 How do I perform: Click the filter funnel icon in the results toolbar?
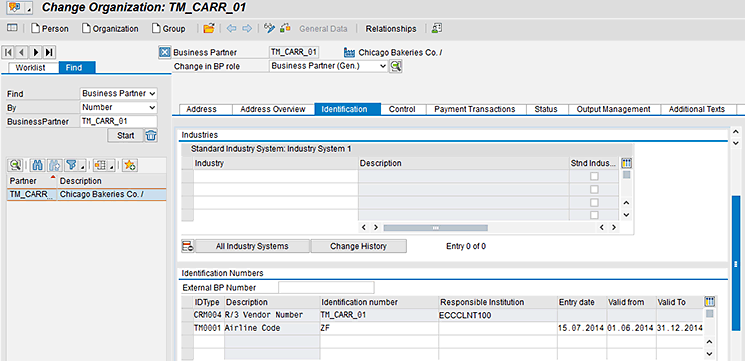(72, 165)
